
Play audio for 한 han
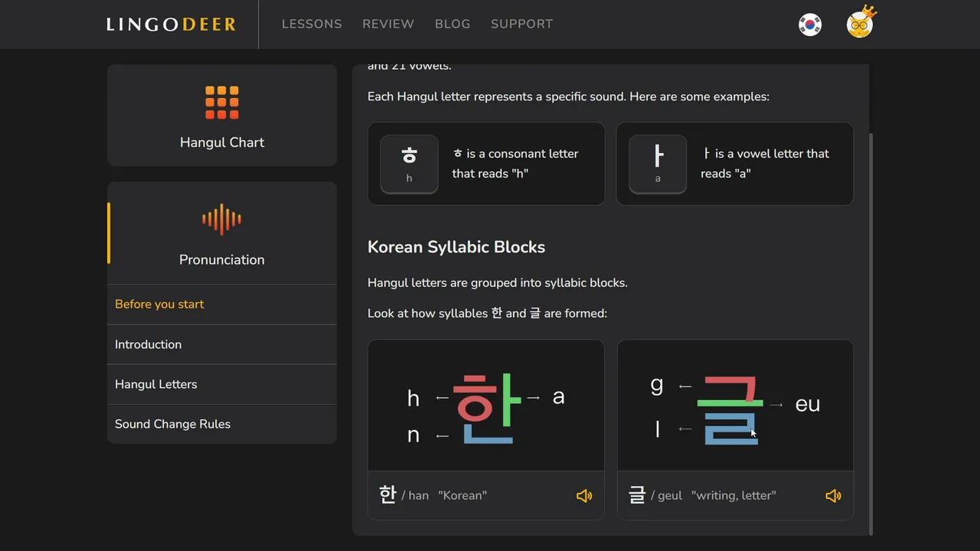584,496
